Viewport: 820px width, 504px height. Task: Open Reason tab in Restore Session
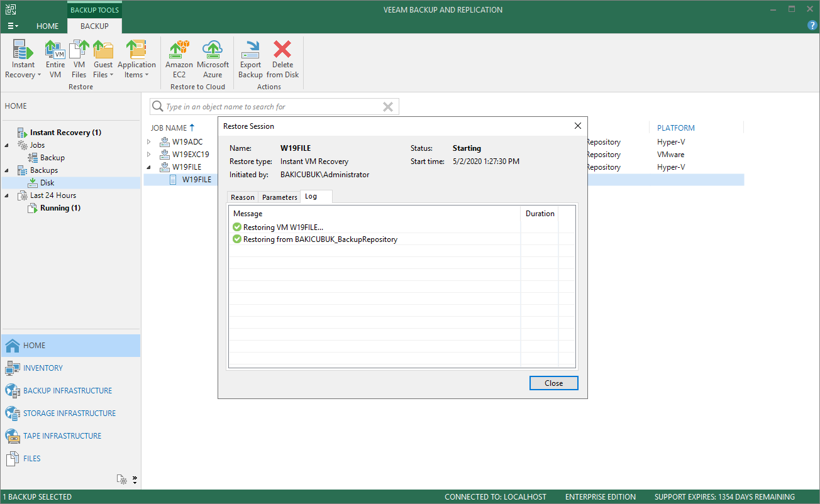coord(243,197)
